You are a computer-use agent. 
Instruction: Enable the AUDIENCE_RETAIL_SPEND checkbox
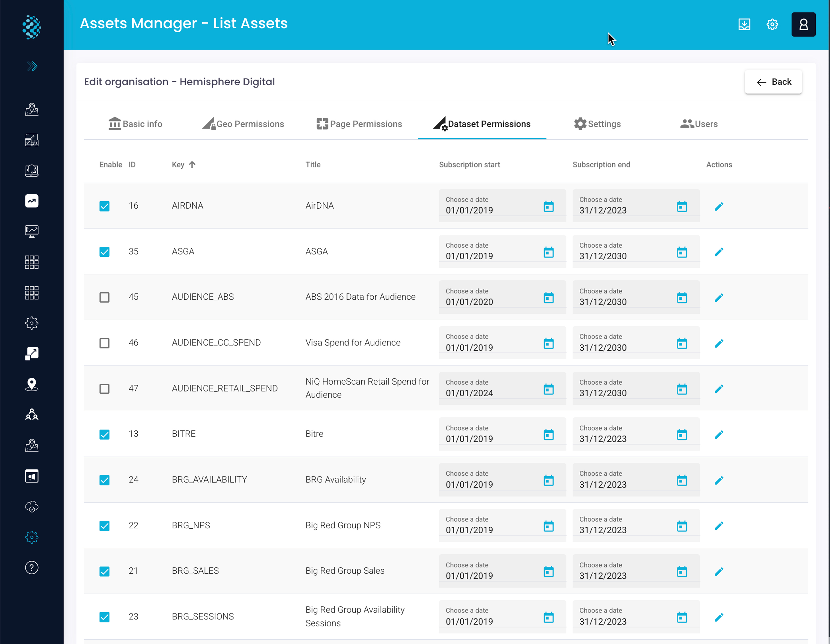pyautogui.click(x=104, y=388)
